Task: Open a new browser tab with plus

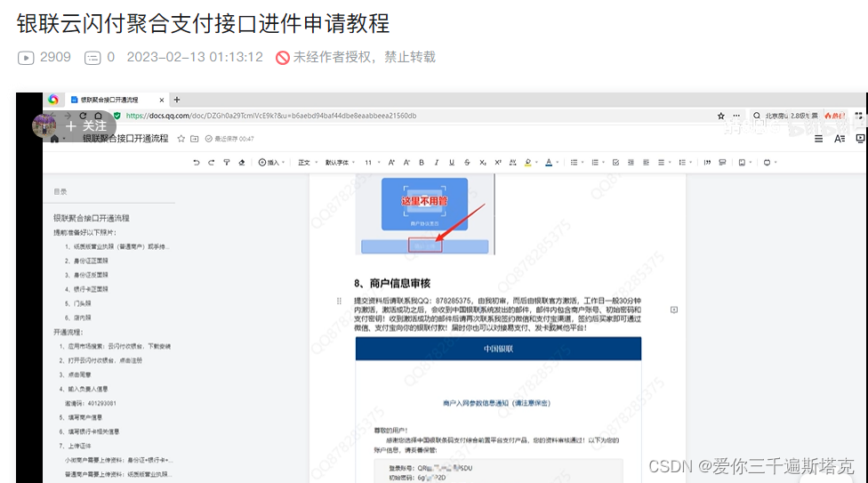Action: pos(177,100)
